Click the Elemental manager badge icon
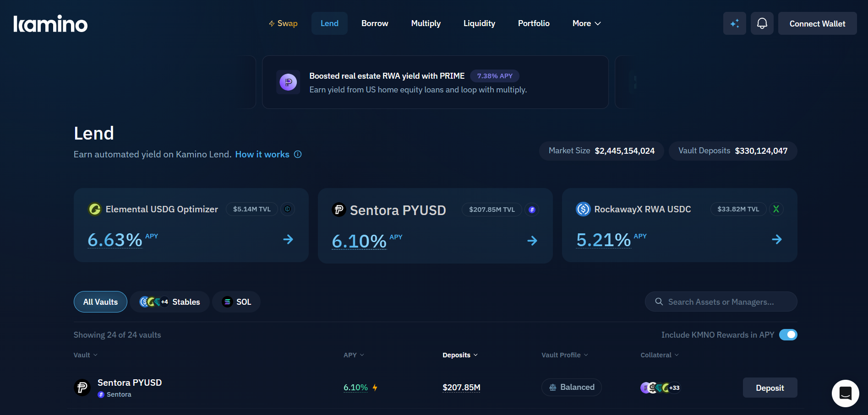 [x=288, y=209]
